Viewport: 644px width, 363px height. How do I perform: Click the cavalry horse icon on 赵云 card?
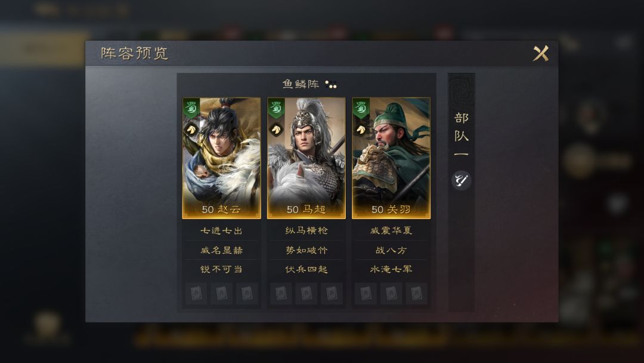(191, 130)
